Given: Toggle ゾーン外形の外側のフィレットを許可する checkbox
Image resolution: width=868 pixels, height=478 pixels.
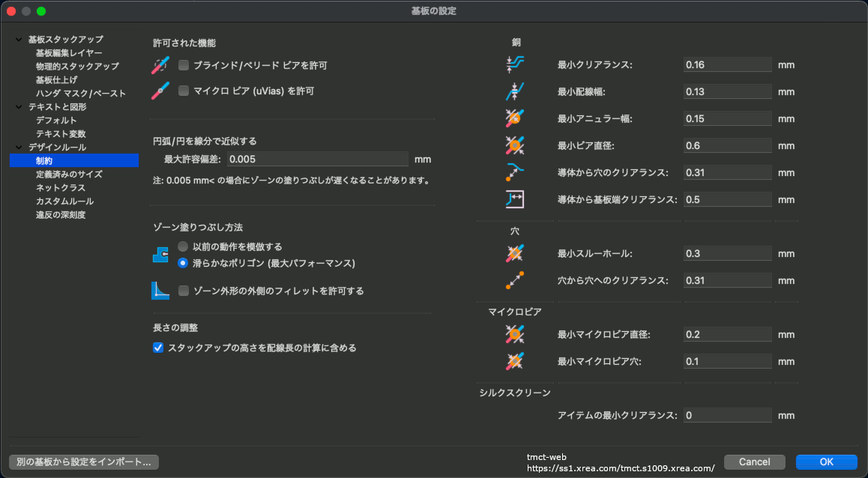Looking at the screenshot, I should (184, 291).
